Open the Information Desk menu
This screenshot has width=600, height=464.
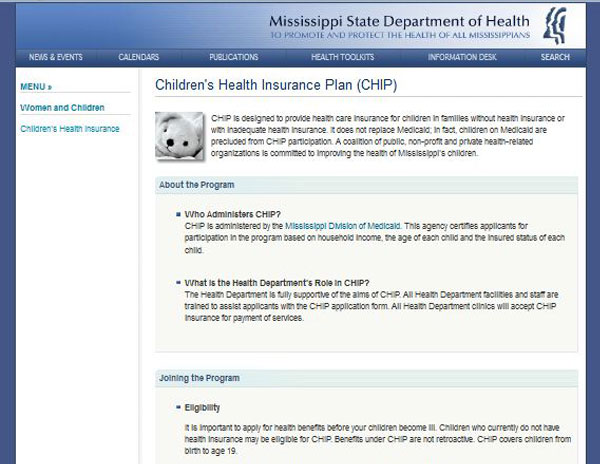[x=462, y=57]
